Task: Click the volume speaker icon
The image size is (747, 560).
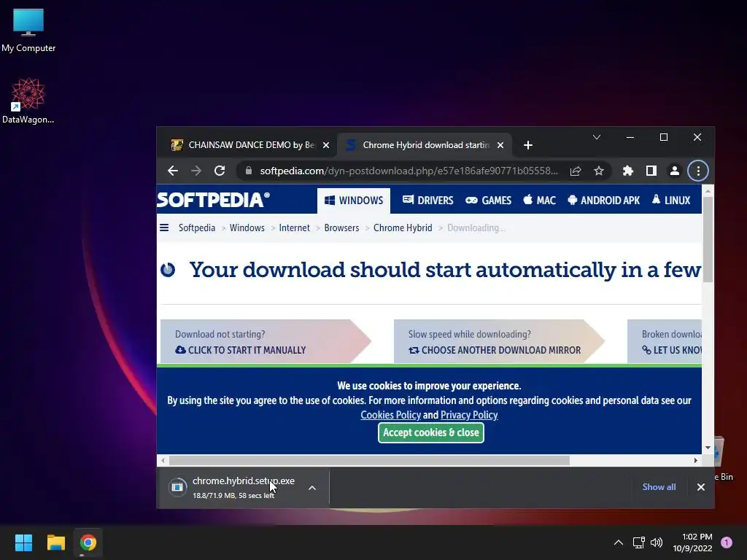Action: pos(657,542)
